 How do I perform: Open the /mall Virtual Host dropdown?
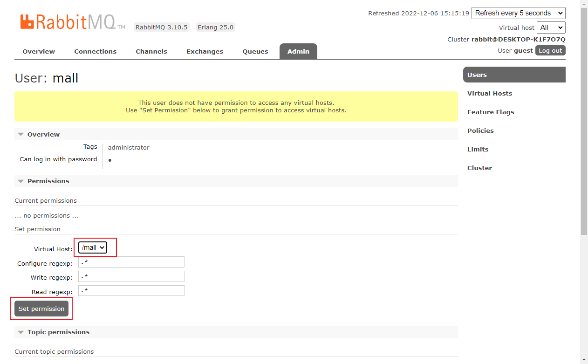tap(93, 247)
